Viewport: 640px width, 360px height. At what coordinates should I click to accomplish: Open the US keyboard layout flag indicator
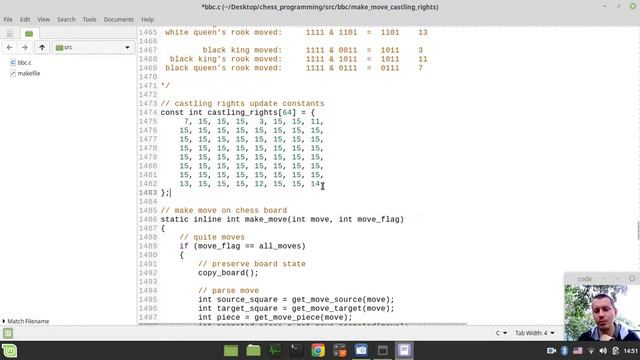tap(578, 351)
